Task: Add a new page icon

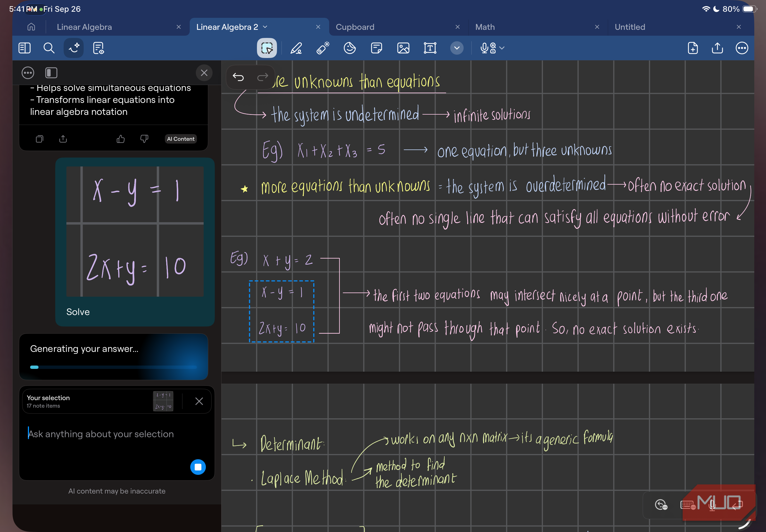Action: point(693,48)
